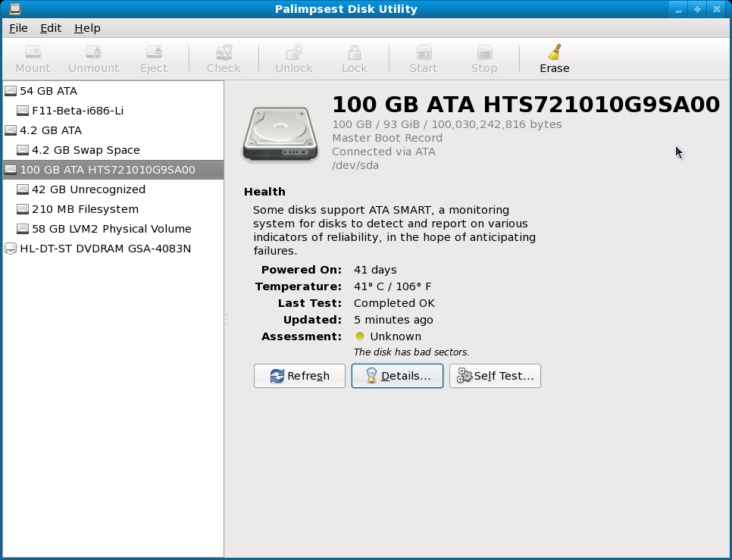Click the Stop toolbar icon
This screenshot has width=732, height=560.
click(484, 52)
